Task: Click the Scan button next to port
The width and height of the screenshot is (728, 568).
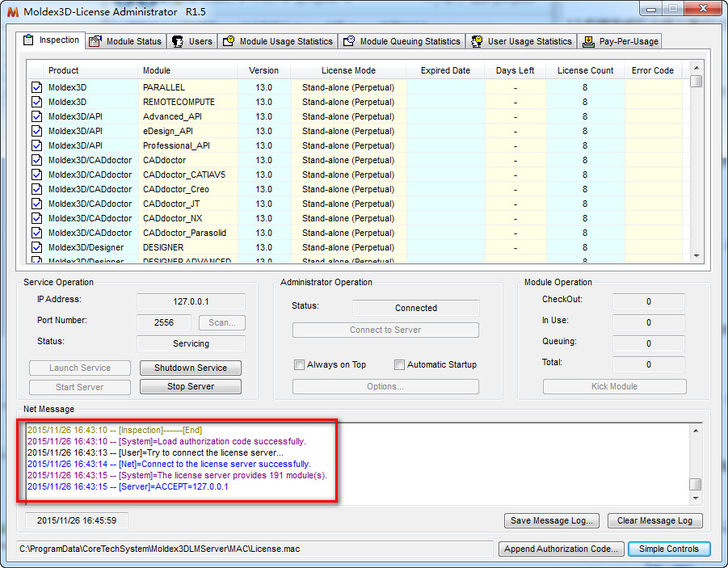Action: click(222, 322)
